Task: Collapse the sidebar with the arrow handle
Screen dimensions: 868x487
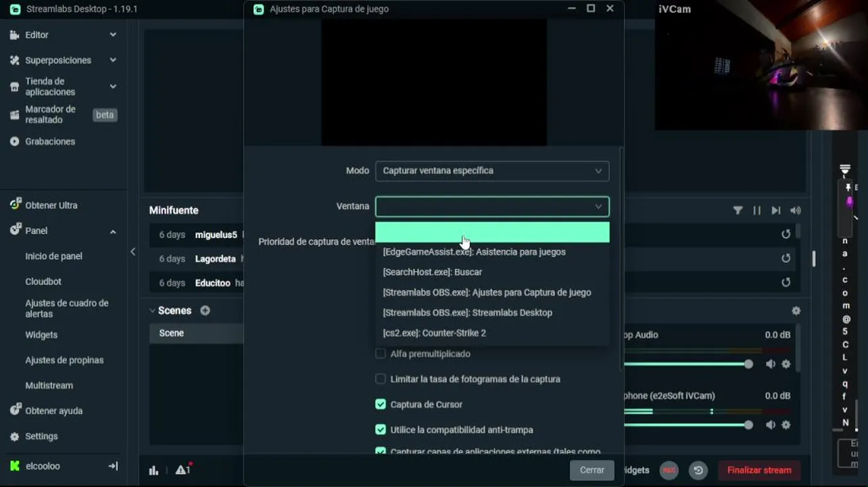Action: click(x=132, y=252)
